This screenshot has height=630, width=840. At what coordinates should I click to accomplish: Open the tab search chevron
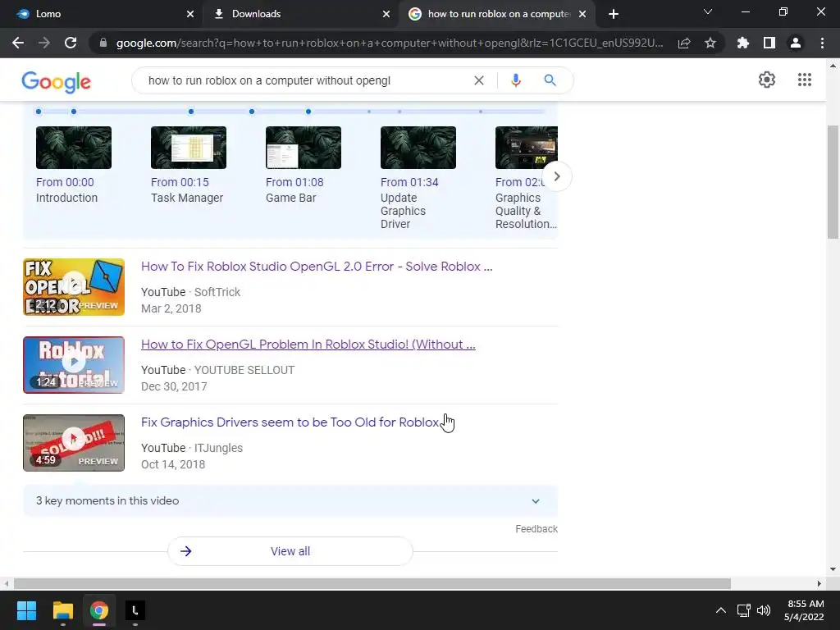(x=708, y=11)
